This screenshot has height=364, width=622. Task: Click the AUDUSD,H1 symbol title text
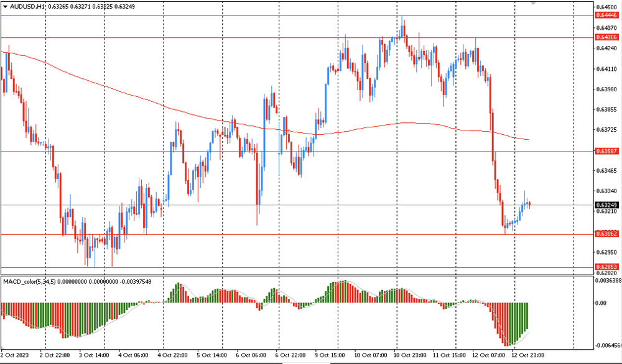27,6
